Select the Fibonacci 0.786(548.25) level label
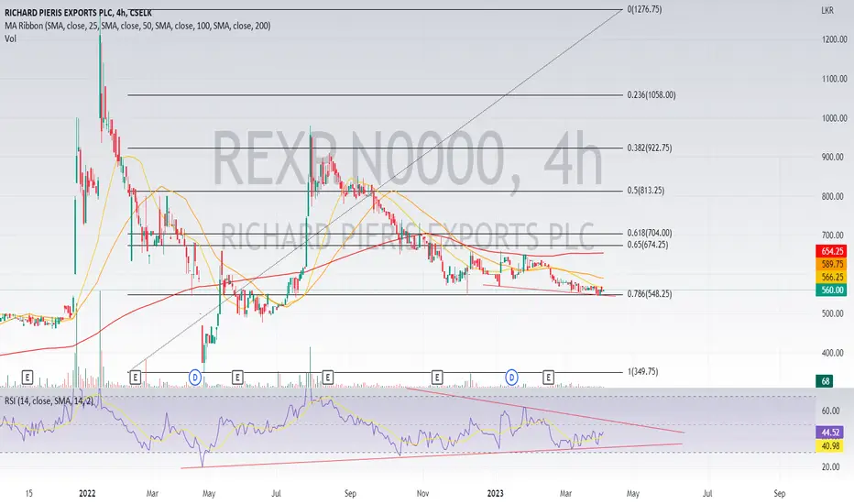The height and width of the screenshot is (504, 854). point(650,293)
